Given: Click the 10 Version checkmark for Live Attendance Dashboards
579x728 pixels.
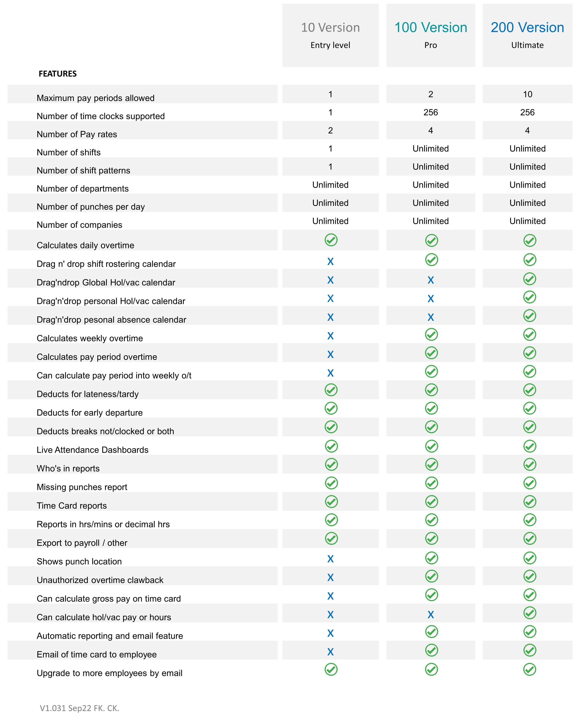Looking at the screenshot, I should click(331, 446).
